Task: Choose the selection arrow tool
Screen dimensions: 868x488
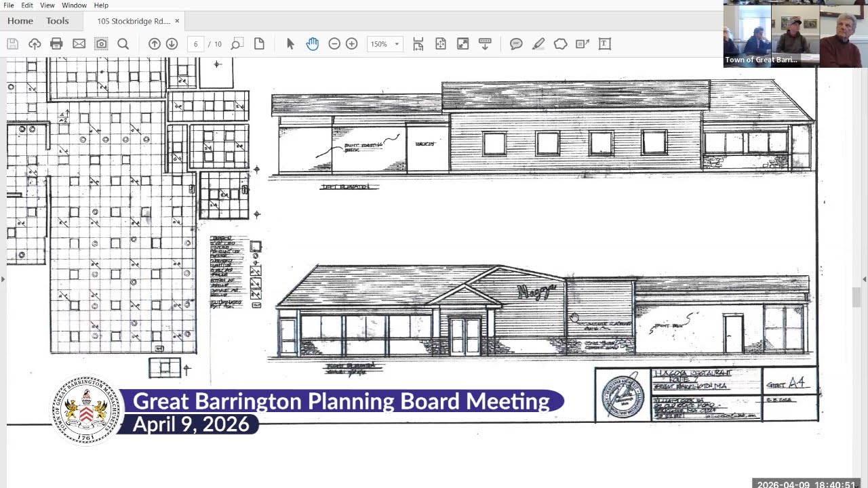Action: tap(290, 44)
